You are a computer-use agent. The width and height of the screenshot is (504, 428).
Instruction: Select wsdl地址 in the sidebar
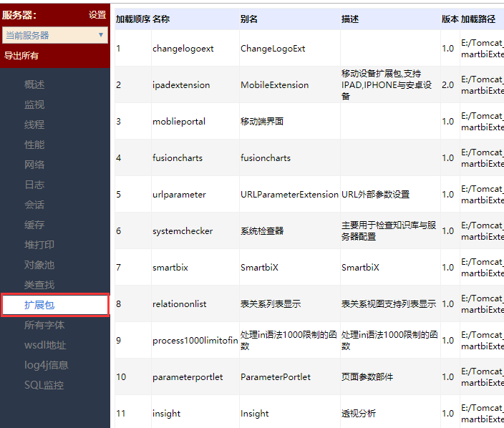45,345
